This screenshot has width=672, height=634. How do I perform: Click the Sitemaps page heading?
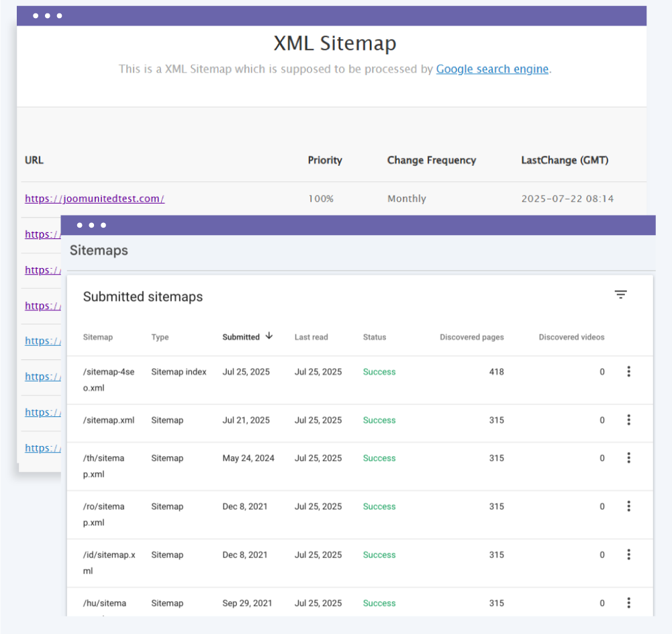(99, 251)
